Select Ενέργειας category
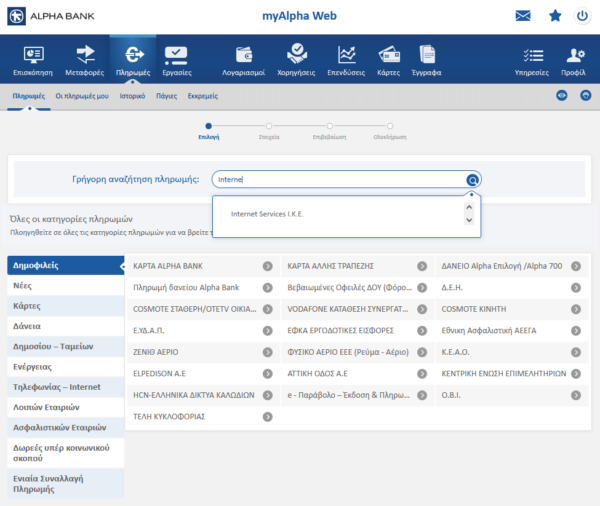600x506 pixels. click(x=66, y=367)
